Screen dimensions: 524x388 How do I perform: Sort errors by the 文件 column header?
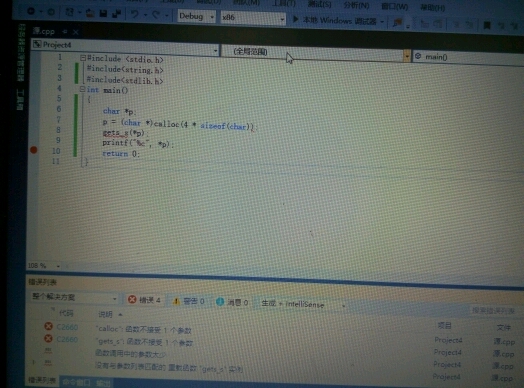(503, 328)
